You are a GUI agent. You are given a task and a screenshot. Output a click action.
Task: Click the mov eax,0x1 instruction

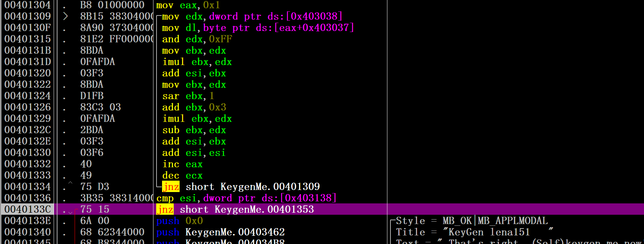click(188, 5)
